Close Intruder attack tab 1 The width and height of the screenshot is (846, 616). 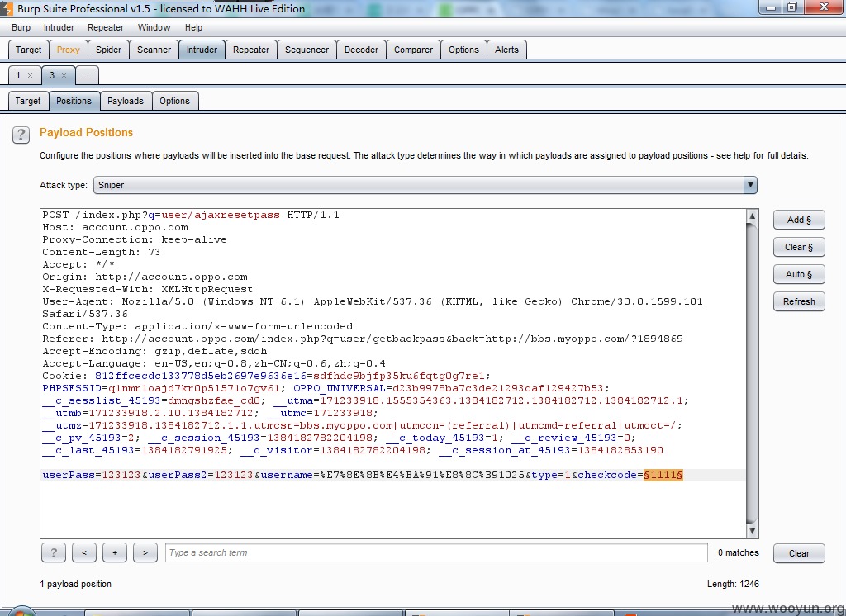coord(31,75)
